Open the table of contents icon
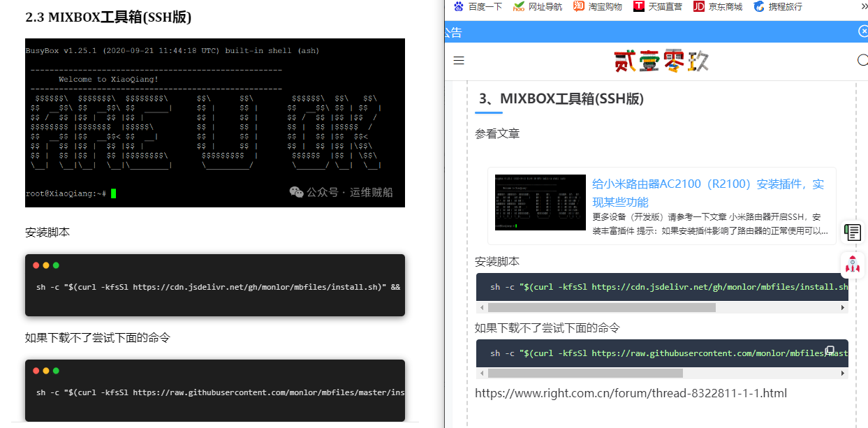The width and height of the screenshot is (868, 428). coord(853,232)
